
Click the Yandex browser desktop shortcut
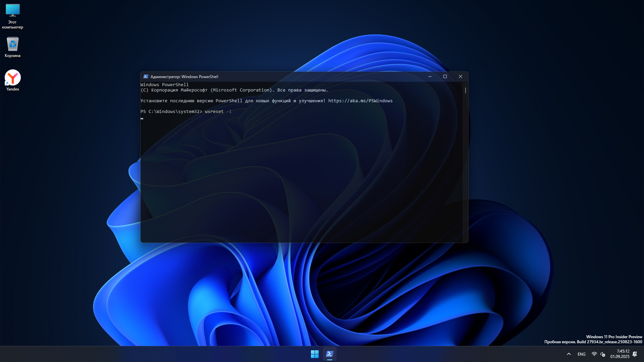[12, 80]
